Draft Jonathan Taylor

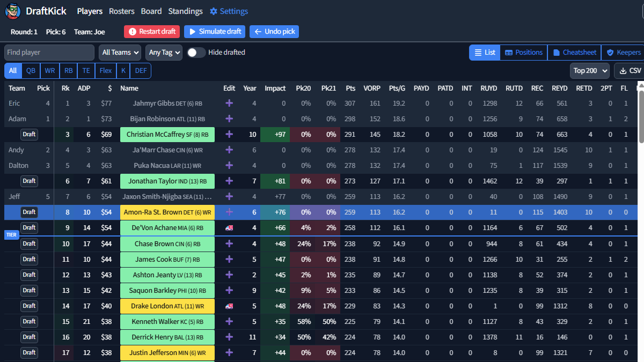29,181
